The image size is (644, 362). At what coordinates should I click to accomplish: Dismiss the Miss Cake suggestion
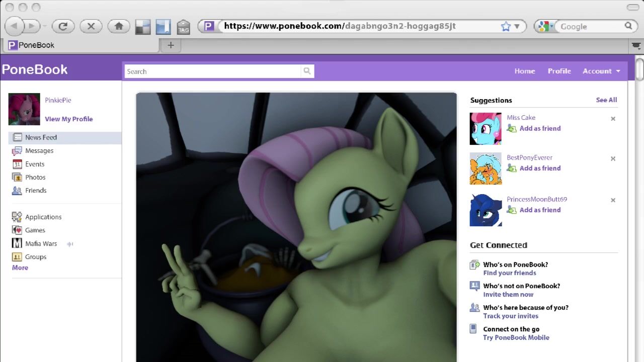[x=613, y=119]
